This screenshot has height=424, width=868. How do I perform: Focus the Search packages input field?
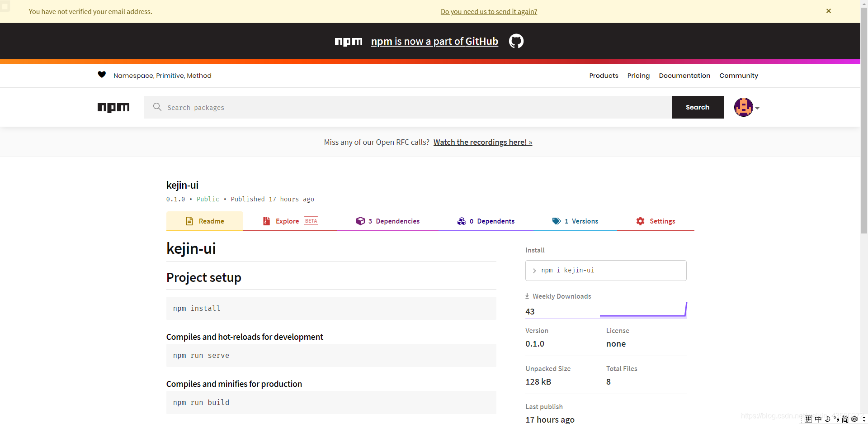pos(407,107)
